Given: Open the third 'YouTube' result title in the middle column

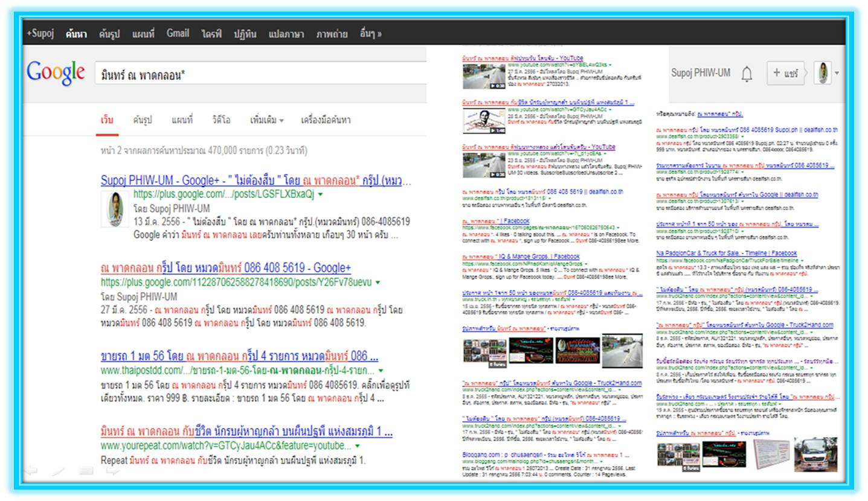Looking at the screenshot, I should point(539,147).
